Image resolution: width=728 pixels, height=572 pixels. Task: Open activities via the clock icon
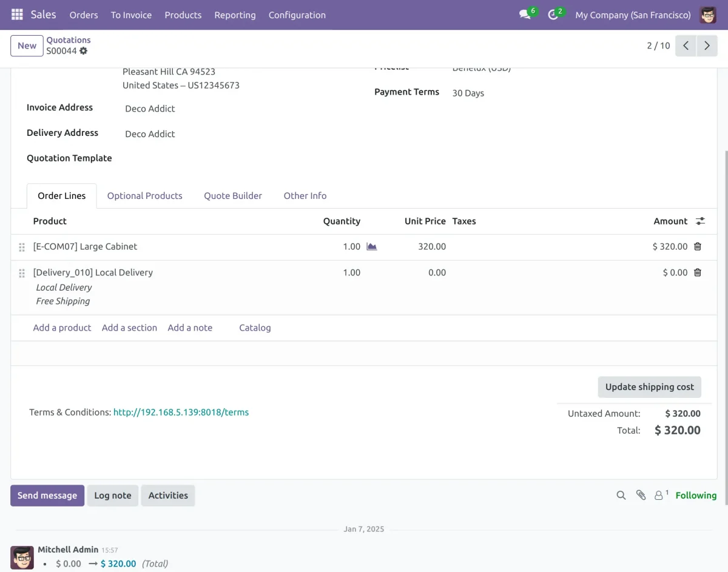click(553, 15)
